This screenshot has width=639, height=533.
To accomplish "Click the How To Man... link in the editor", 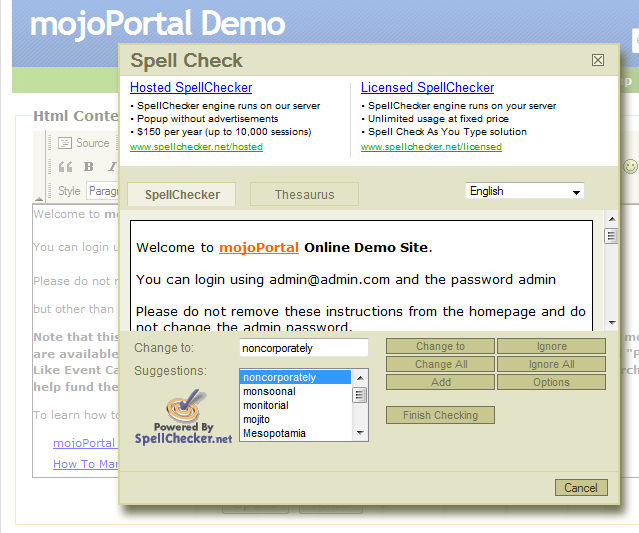I will [x=86, y=464].
